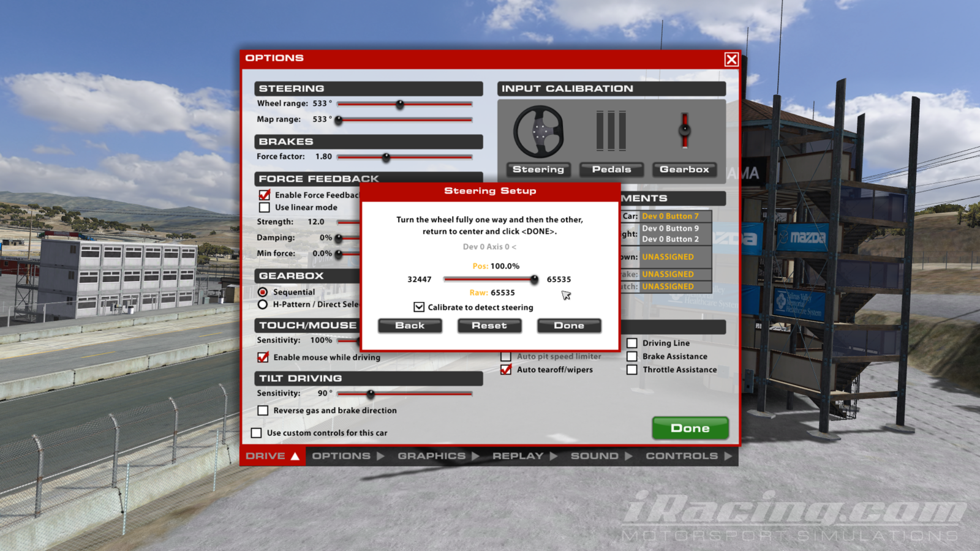Switch to the Options tab

click(x=347, y=456)
